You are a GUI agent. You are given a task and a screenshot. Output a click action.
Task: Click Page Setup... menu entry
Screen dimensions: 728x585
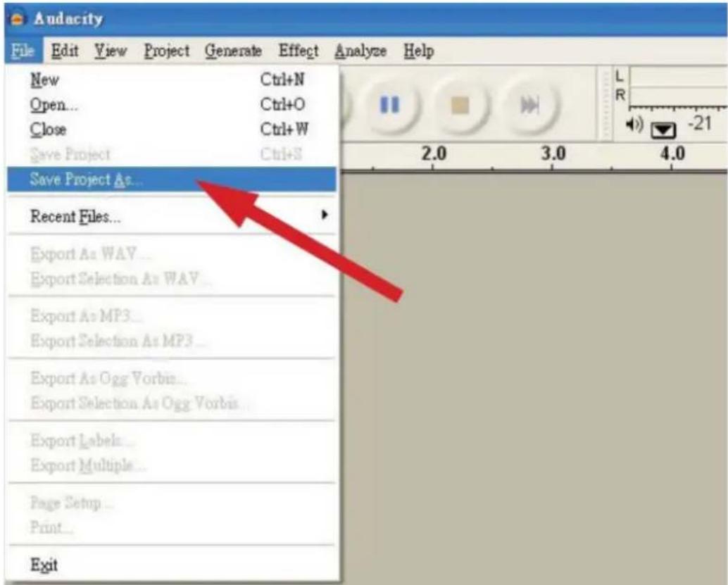coord(172,503)
